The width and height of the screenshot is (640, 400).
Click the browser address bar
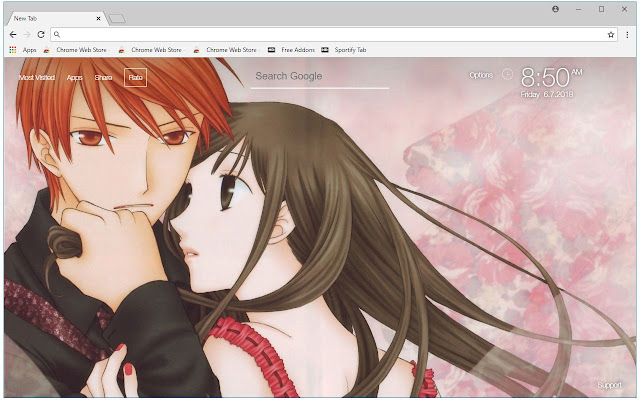(x=334, y=35)
